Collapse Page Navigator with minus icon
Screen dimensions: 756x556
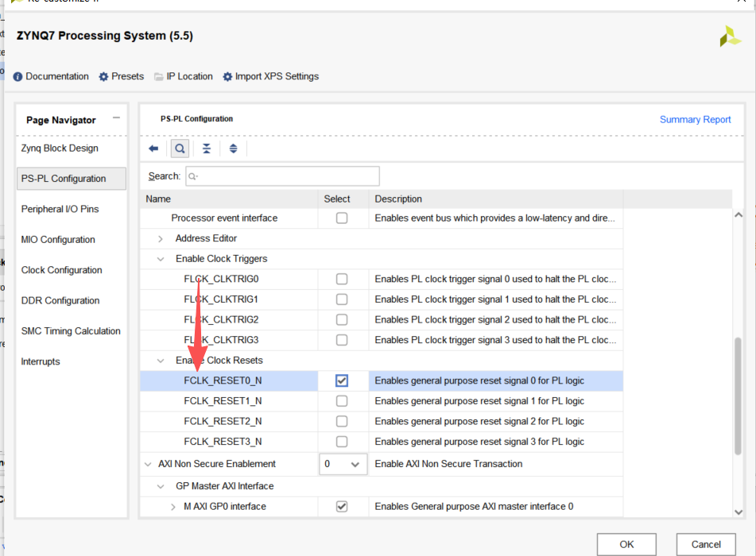pyautogui.click(x=116, y=118)
